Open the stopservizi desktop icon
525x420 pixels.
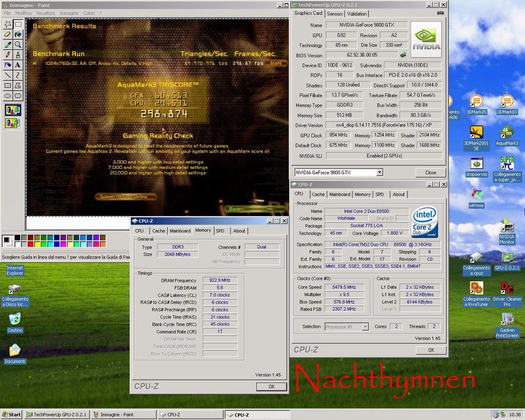tap(476, 167)
